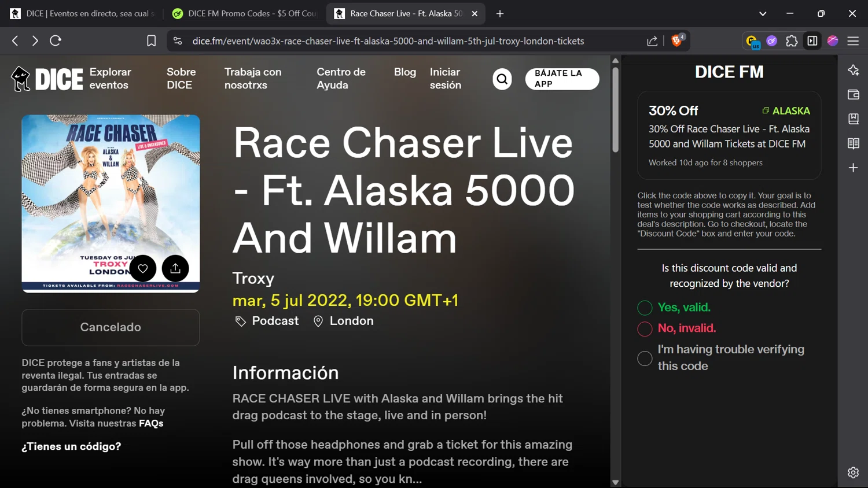Select the 'Yes, valid.' option
The image size is (868, 488).
pyautogui.click(x=645, y=308)
